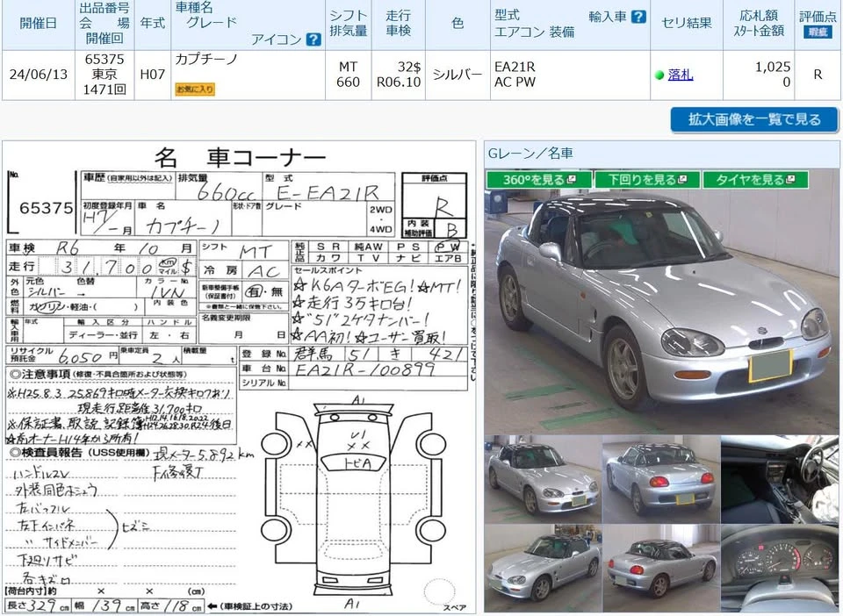
Task: Open the タイヤを見る tire button
Action: [755, 179]
